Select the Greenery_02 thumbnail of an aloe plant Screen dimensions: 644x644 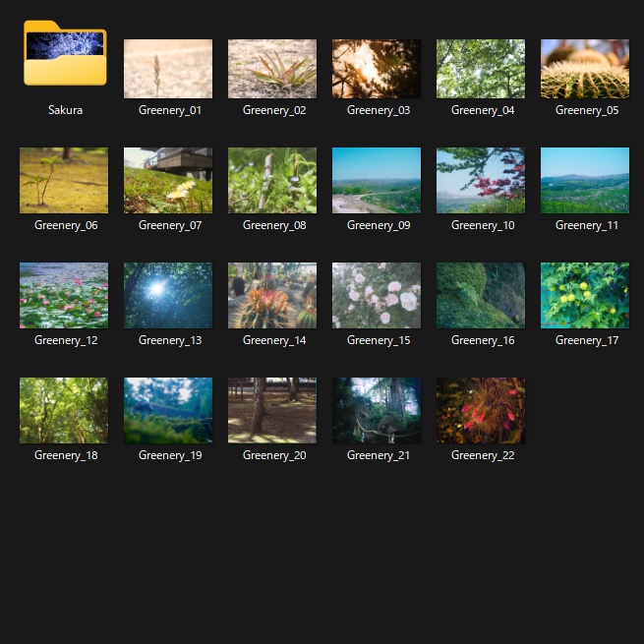[x=272, y=69]
